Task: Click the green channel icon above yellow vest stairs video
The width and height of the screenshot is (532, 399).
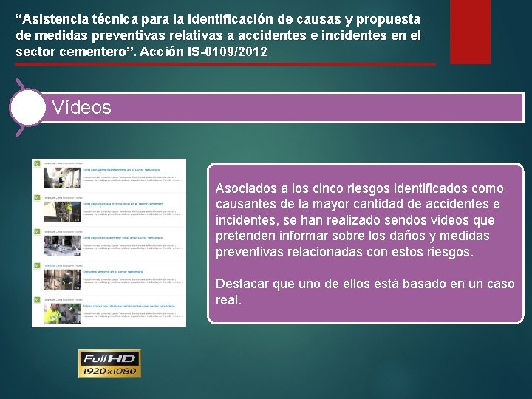Action: tap(37, 197)
